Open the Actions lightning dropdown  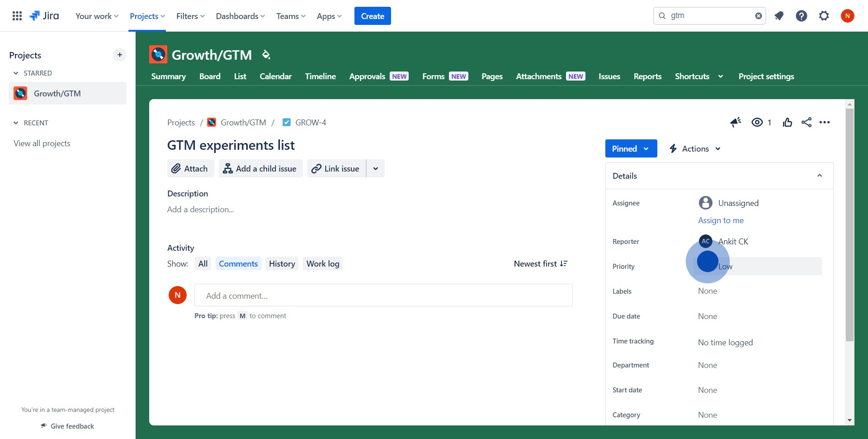(695, 148)
